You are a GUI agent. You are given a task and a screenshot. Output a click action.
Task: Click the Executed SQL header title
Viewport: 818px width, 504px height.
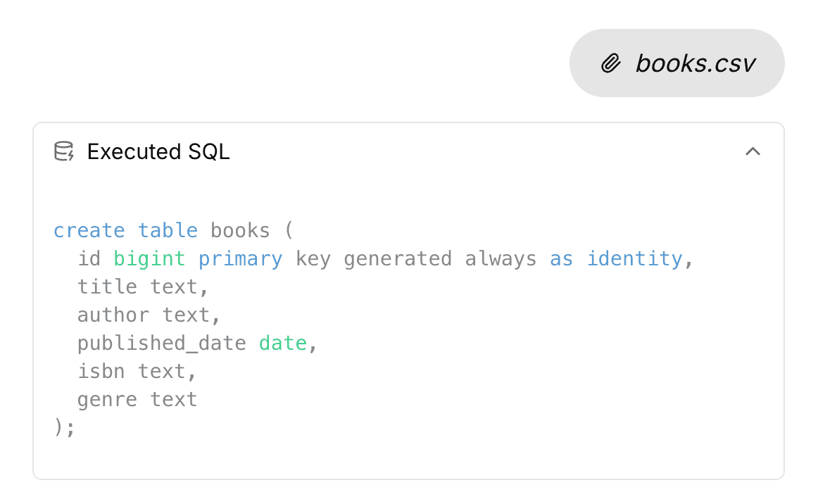click(158, 152)
